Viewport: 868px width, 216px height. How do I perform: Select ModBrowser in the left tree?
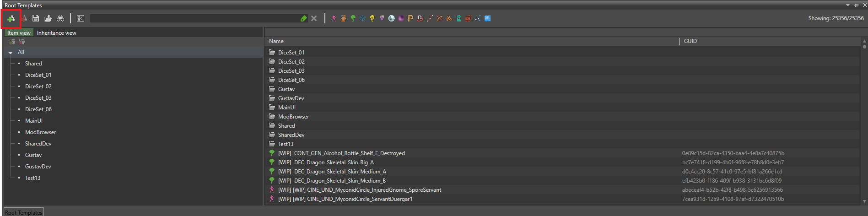(x=41, y=132)
